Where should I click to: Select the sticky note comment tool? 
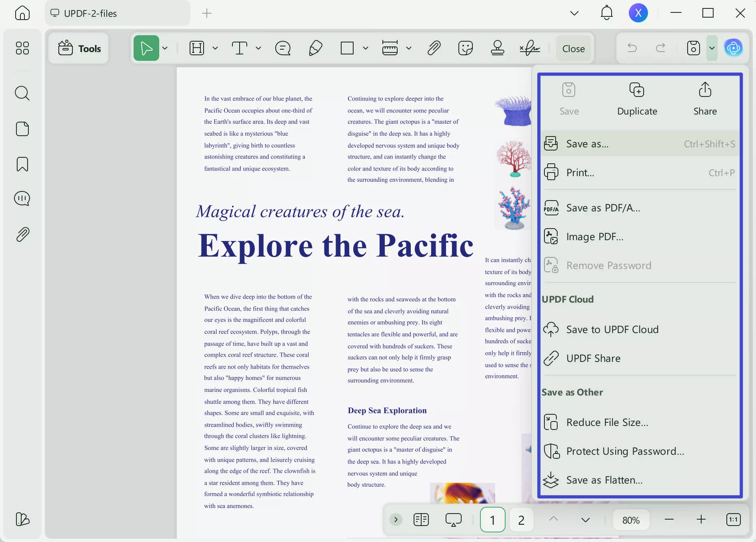pyautogui.click(x=283, y=48)
